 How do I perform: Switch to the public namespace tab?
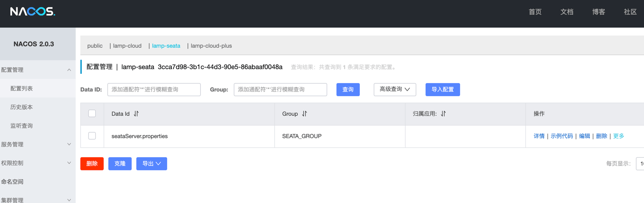[x=95, y=46]
